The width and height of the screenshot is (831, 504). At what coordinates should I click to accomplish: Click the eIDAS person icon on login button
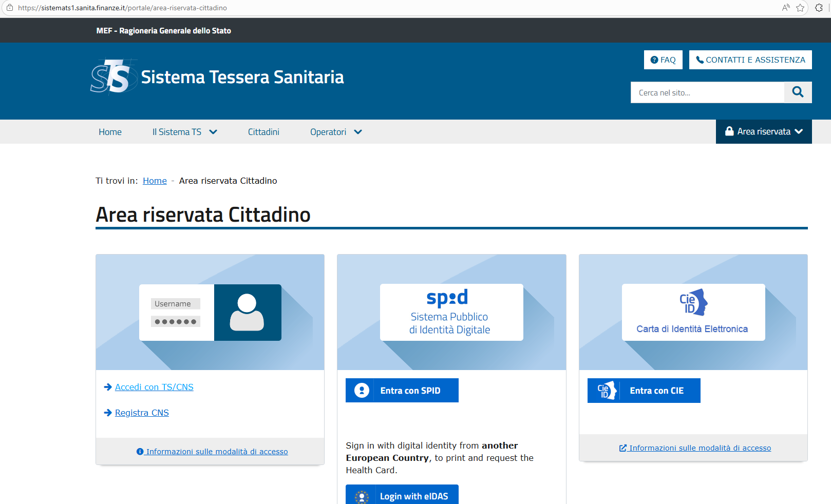[361, 496]
